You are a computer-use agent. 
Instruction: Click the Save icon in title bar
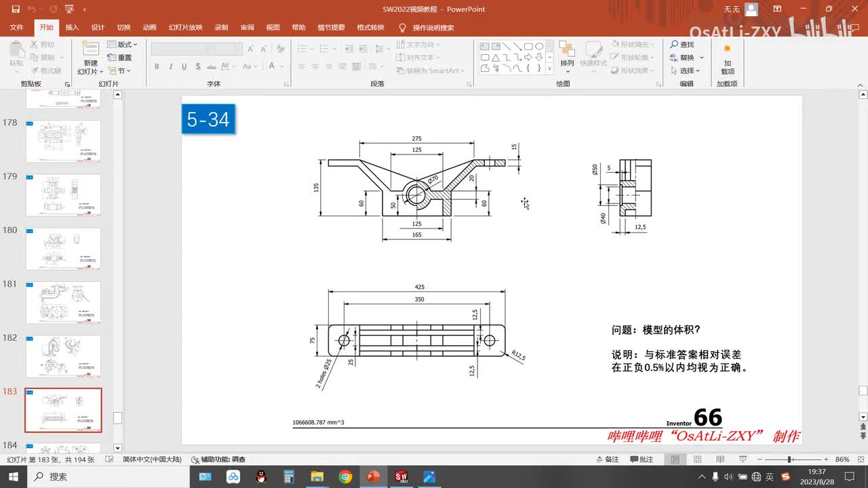pos(15,9)
